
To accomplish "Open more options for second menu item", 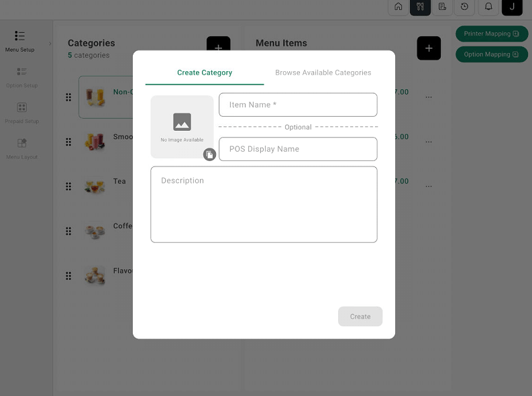I will (x=429, y=142).
